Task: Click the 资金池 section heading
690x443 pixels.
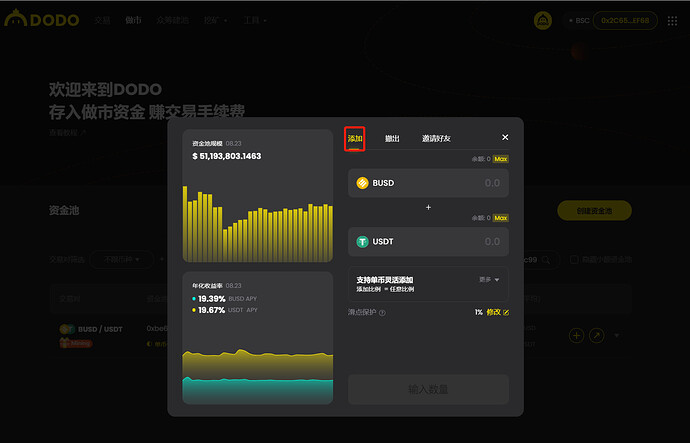Action: pyautogui.click(x=64, y=210)
